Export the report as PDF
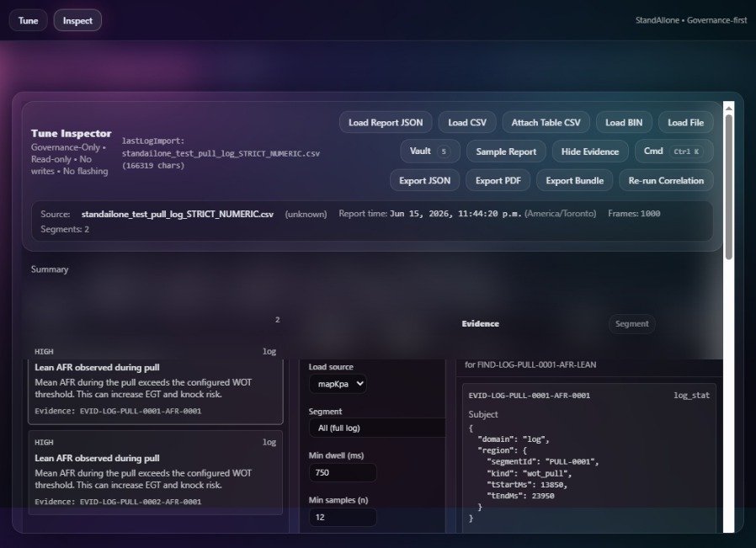The image size is (756, 548). 498,180
